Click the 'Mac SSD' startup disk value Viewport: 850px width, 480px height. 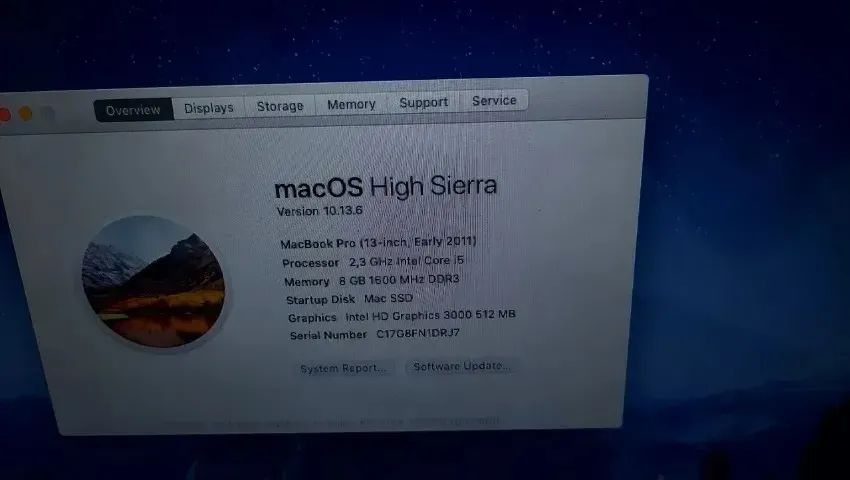pos(388,298)
